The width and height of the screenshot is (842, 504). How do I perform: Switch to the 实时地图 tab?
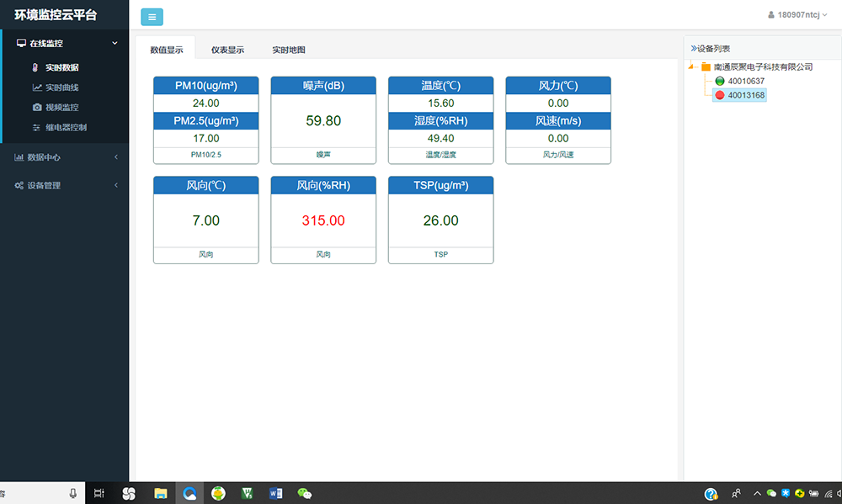pyautogui.click(x=288, y=50)
